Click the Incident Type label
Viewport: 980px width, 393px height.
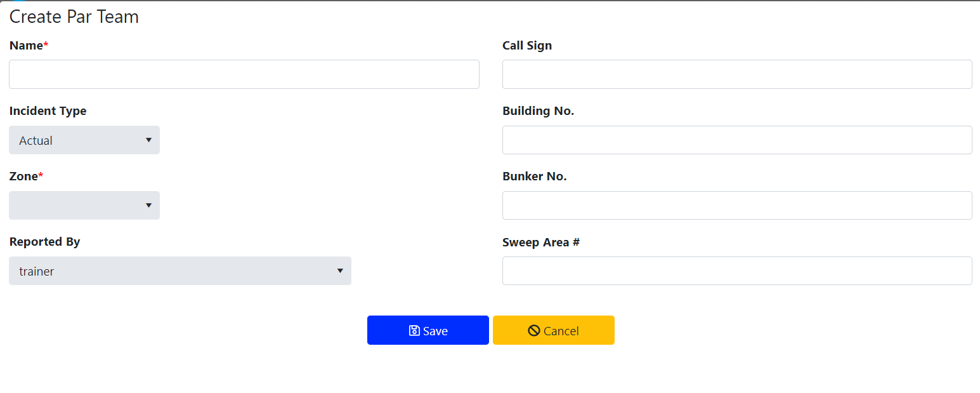(x=48, y=110)
